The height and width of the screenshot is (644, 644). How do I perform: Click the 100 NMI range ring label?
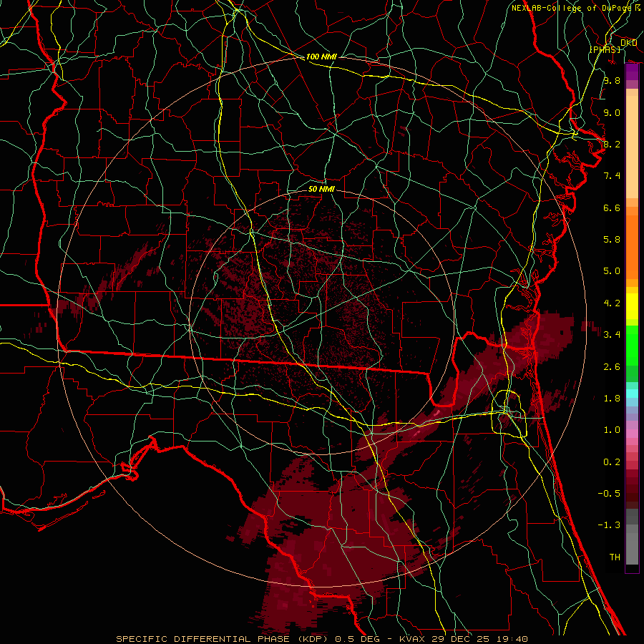[321, 57]
